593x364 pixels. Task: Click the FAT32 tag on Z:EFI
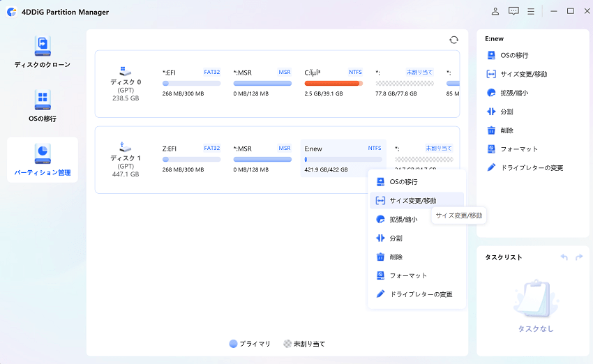(x=212, y=148)
